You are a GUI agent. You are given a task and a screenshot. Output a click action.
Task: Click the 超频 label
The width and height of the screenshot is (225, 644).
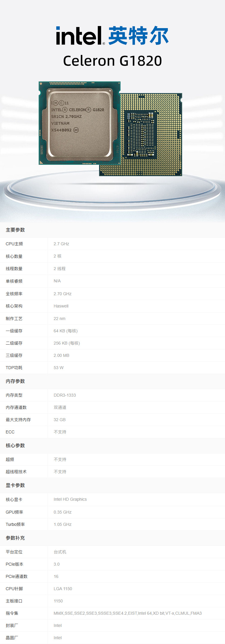point(10,459)
